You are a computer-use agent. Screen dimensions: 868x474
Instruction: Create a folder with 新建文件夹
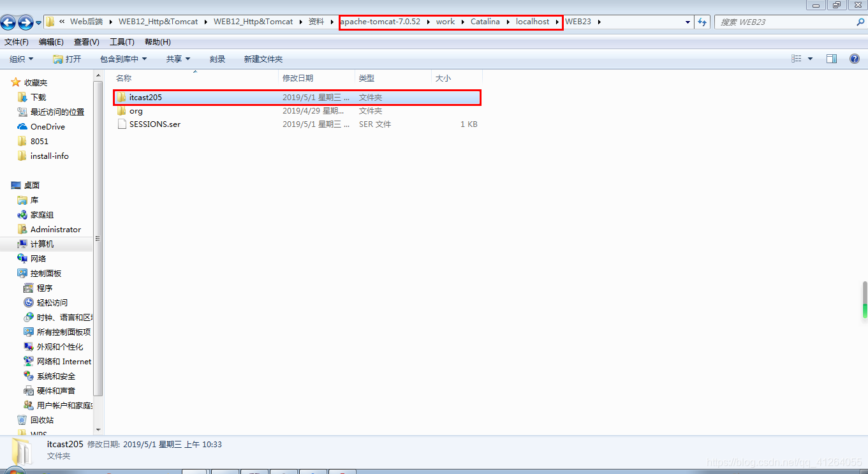[x=263, y=59]
